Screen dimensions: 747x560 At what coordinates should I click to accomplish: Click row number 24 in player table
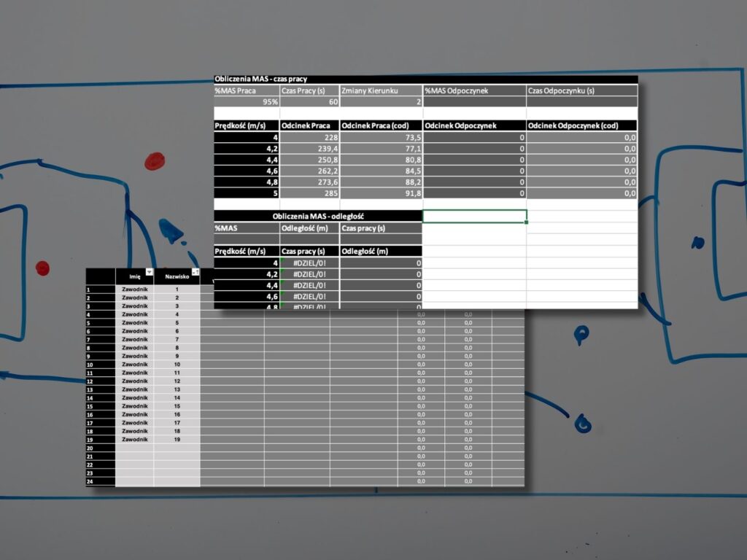[90, 481]
